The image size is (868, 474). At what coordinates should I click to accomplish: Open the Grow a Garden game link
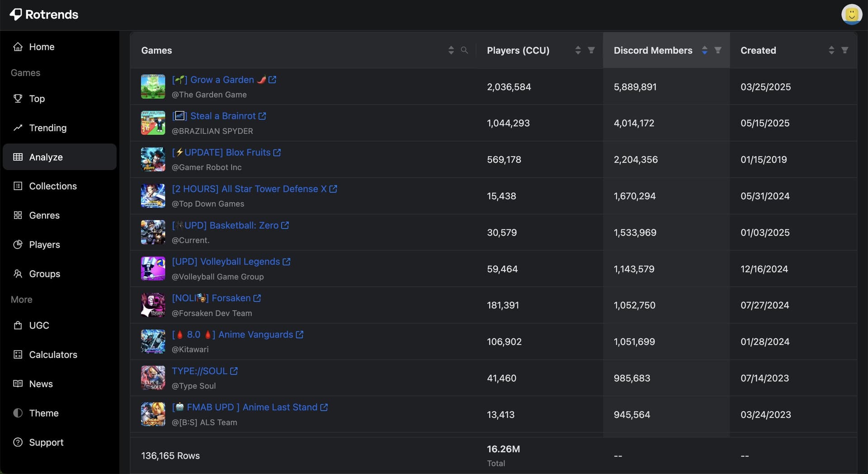[222, 80]
